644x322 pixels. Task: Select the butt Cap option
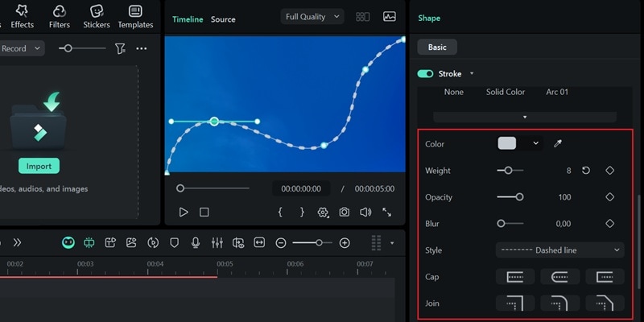[x=515, y=277]
